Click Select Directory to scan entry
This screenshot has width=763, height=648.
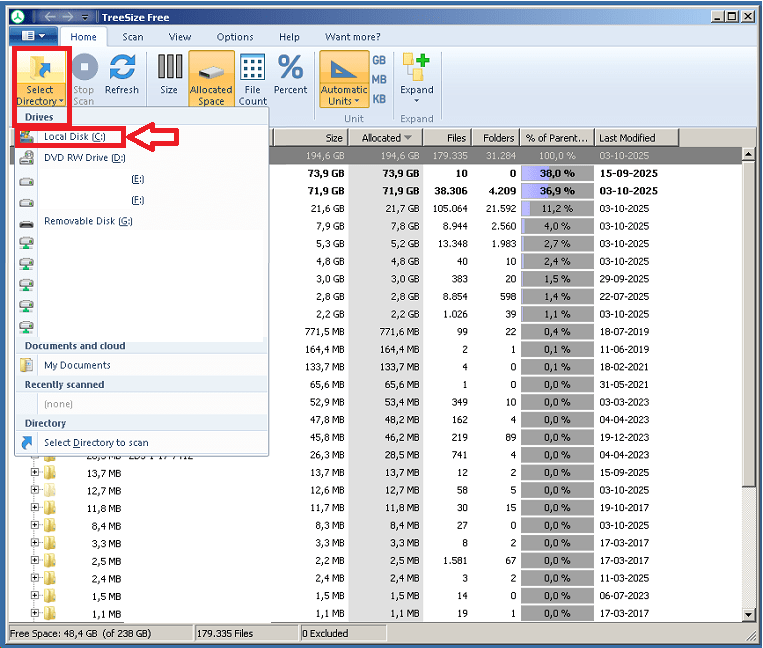click(96, 443)
